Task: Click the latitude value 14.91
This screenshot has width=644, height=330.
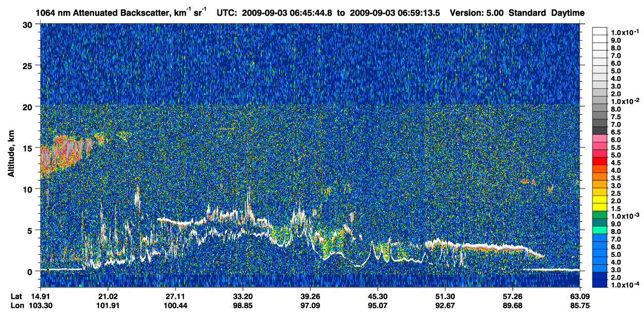Action: 41,296
